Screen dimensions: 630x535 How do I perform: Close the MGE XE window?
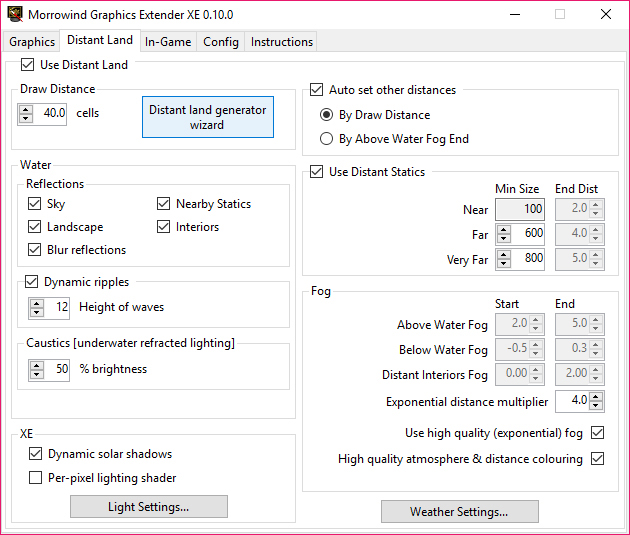click(605, 14)
